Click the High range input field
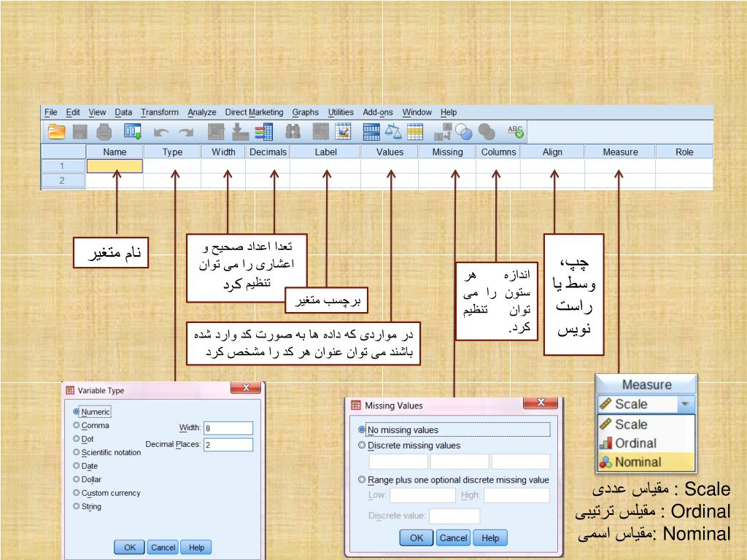The width and height of the screenshot is (747, 560). 516,495
